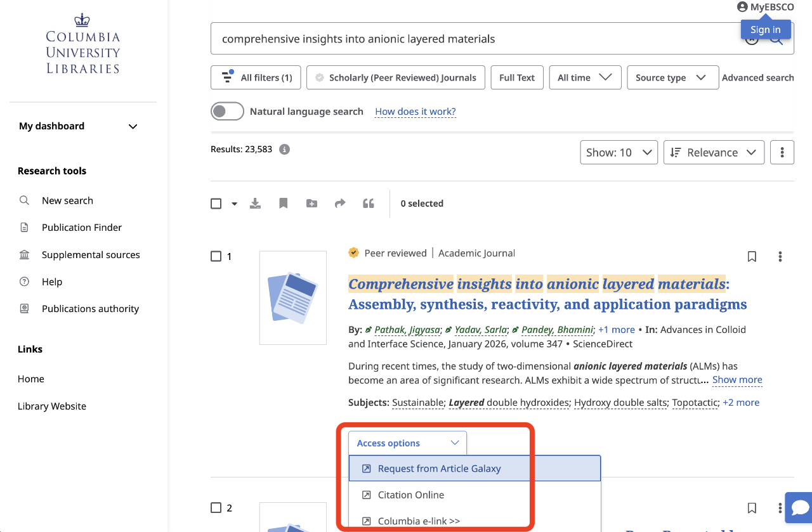Bookmark the first result using its bookmark icon

[x=752, y=256]
